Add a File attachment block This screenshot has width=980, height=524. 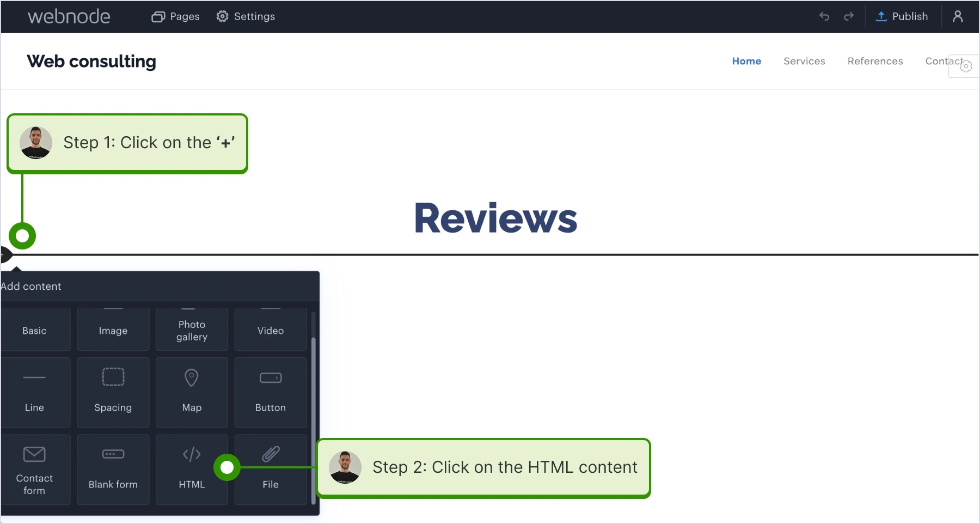(x=271, y=469)
